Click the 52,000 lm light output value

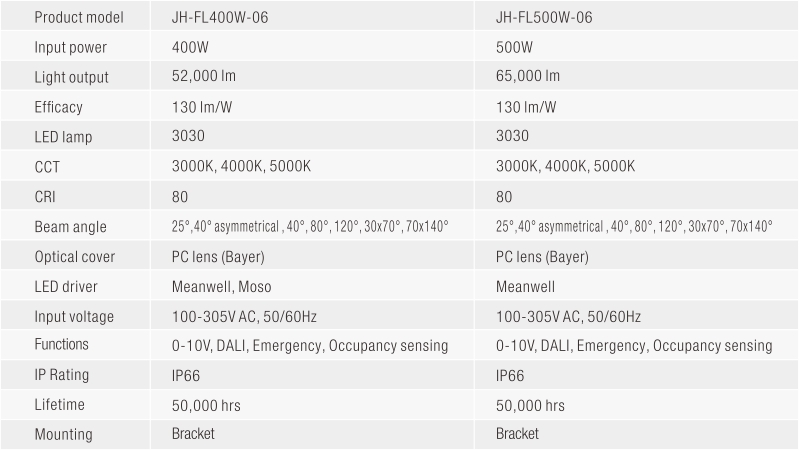coord(204,77)
